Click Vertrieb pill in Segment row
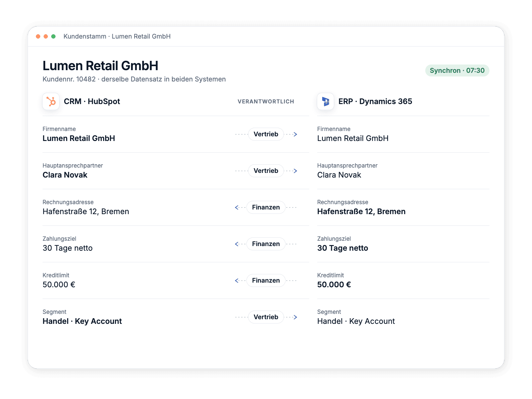Screen dimensions: 532x399 coord(266,317)
